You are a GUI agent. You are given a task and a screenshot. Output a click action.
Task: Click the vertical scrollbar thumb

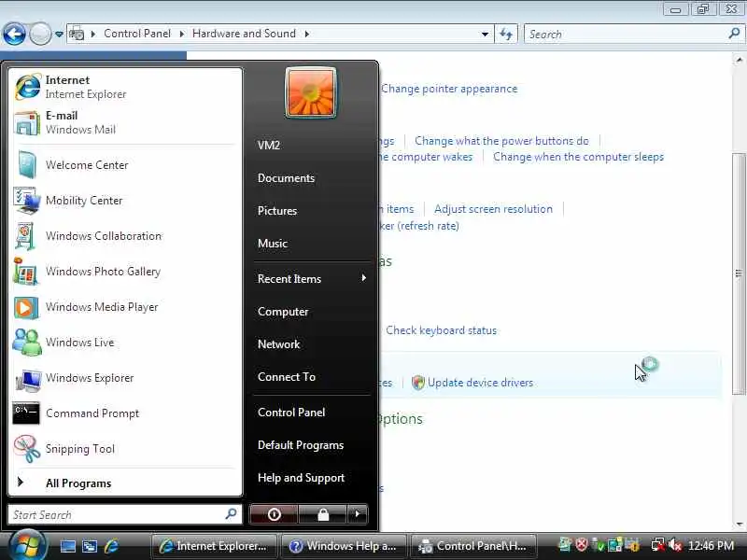[x=739, y=273]
